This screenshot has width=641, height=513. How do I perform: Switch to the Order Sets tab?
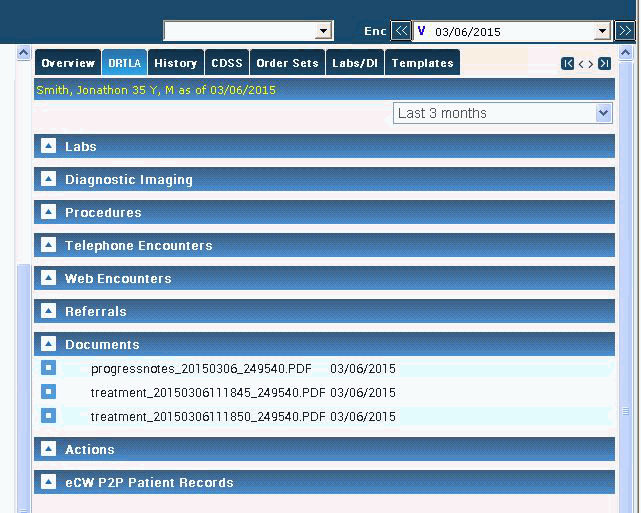coord(287,63)
